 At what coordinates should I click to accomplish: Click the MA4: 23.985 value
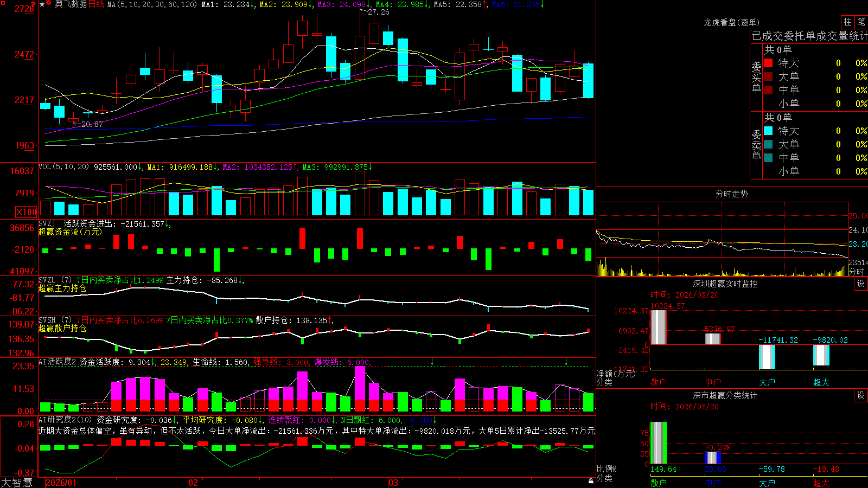(400, 4)
